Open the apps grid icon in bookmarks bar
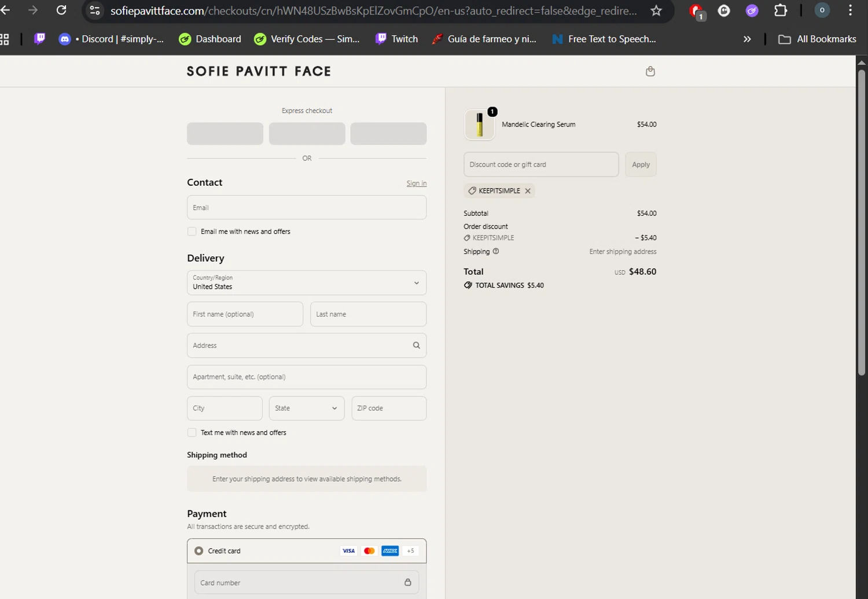Image resolution: width=868 pixels, height=599 pixels. [x=5, y=39]
